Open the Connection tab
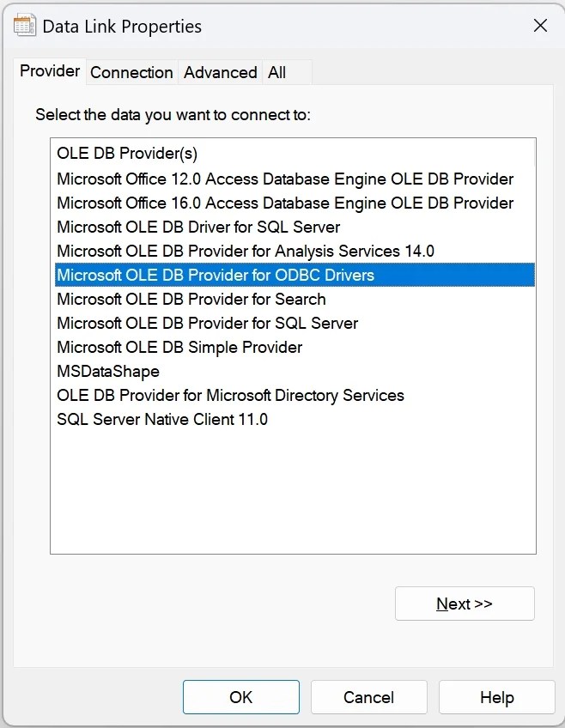This screenshot has height=728, width=565. pos(131,73)
